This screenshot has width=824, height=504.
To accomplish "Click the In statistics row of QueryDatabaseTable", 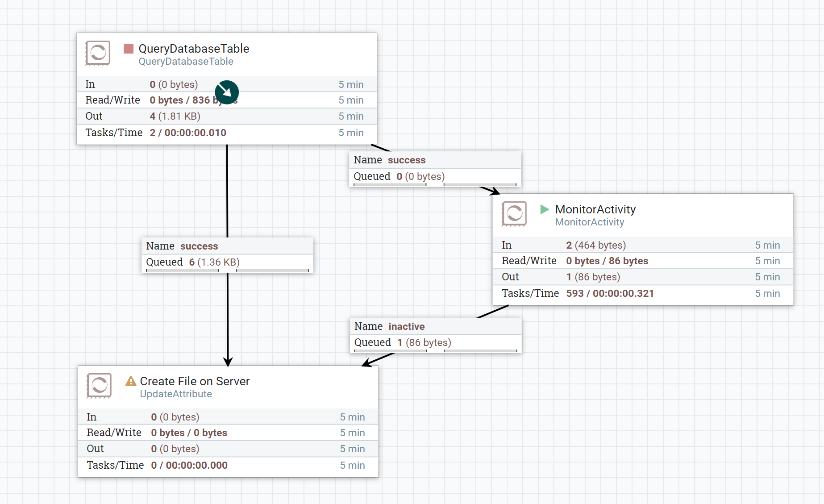I will (x=179, y=84).
